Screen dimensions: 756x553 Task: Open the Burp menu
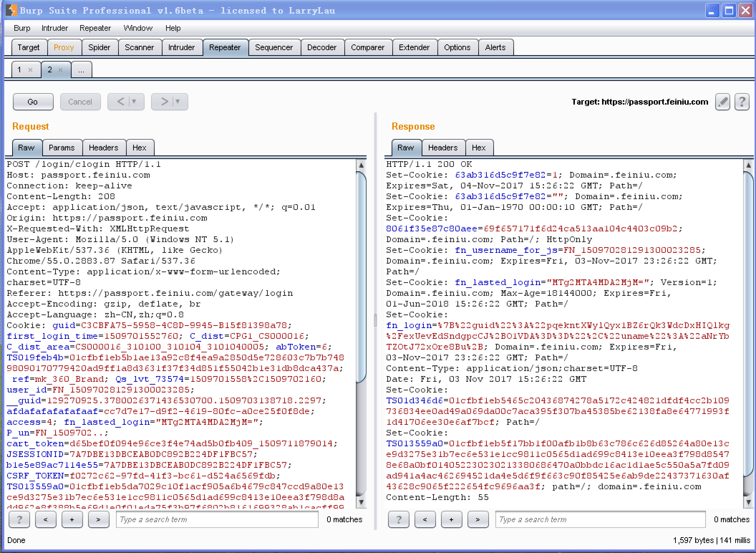(x=22, y=28)
